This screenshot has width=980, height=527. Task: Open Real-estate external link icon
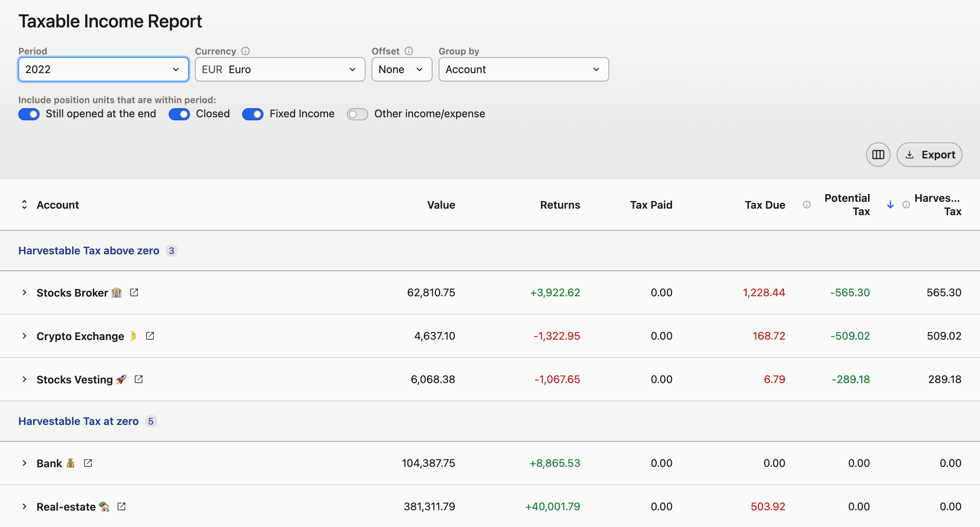tap(121, 506)
